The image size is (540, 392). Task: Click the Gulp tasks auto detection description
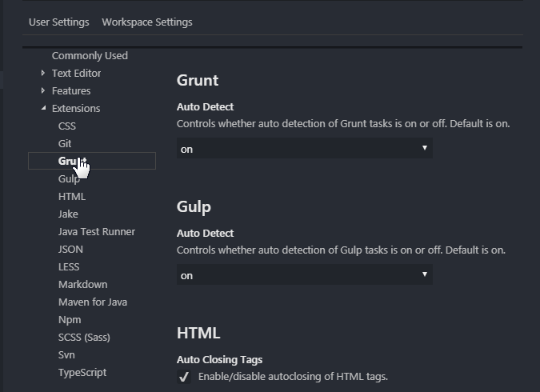[x=341, y=250]
